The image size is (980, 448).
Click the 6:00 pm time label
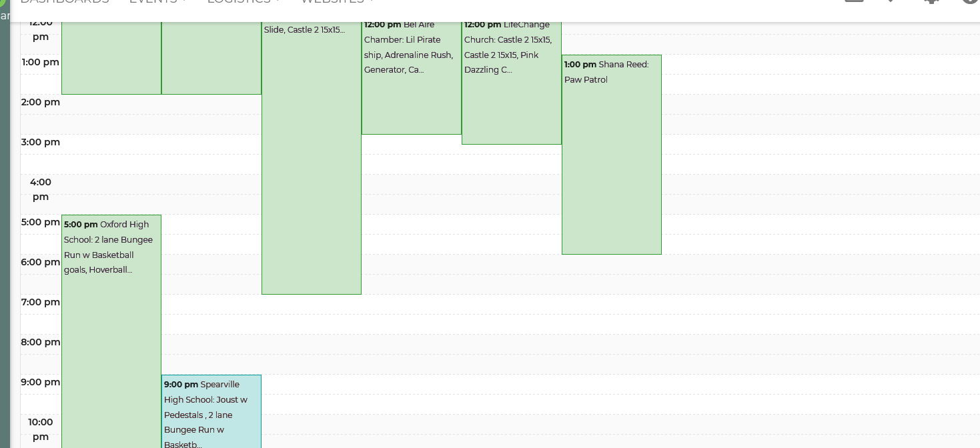click(x=41, y=262)
